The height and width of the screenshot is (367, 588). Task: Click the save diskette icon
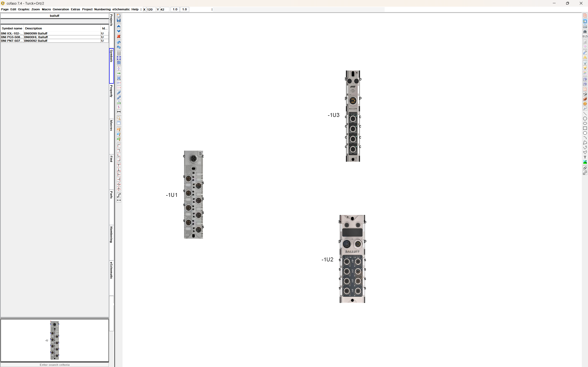119,21
